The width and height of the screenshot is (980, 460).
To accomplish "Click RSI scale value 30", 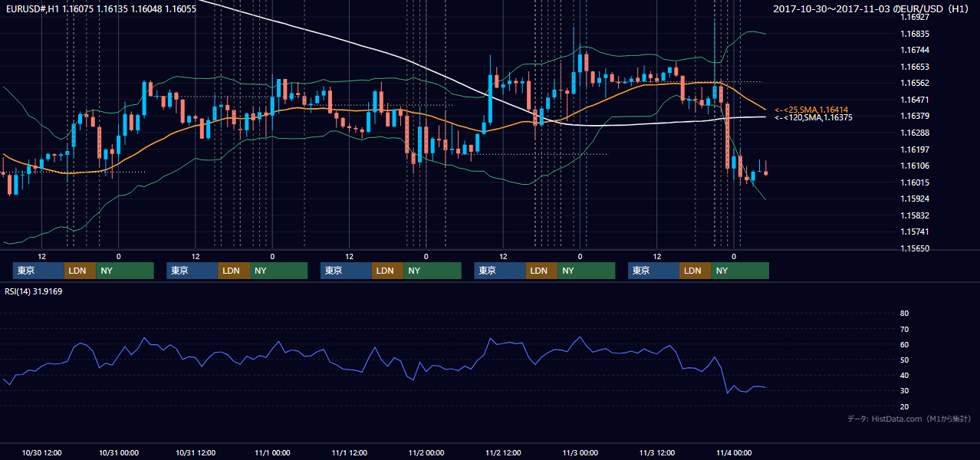I will pos(904,390).
